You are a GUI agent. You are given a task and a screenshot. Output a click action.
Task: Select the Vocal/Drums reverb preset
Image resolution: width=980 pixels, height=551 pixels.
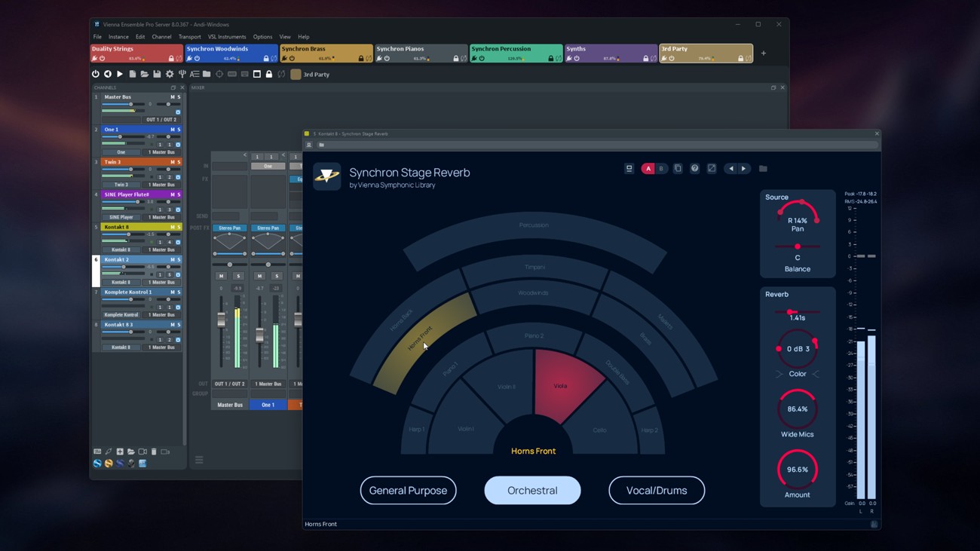coord(657,490)
